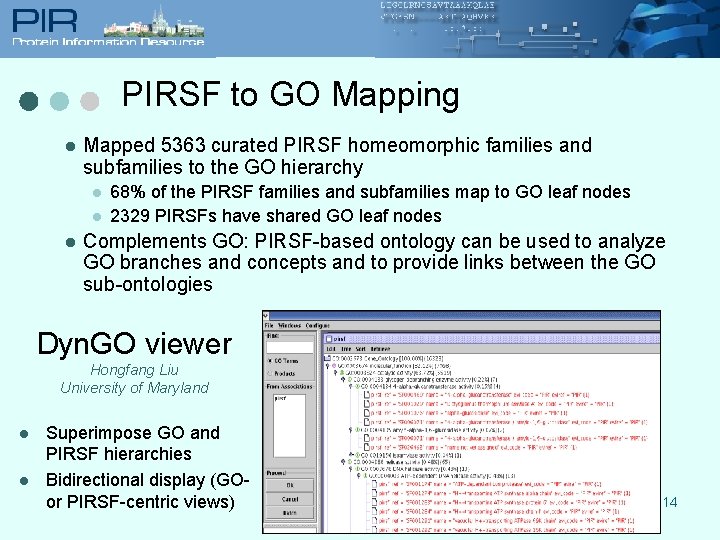Click the catalytic activity GO term icon
The height and width of the screenshot is (540, 720).
(x=342, y=373)
